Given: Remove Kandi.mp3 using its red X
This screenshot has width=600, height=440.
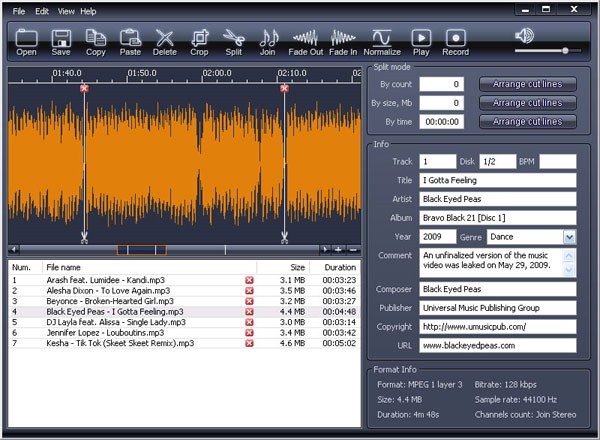Looking at the screenshot, I should pos(249,280).
